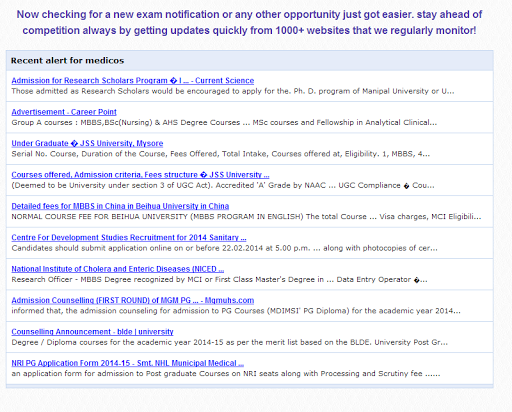The width and height of the screenshot is (512, 412).
Task: Click the 'Recent alert for medicos' header
Action: [67, 61]
